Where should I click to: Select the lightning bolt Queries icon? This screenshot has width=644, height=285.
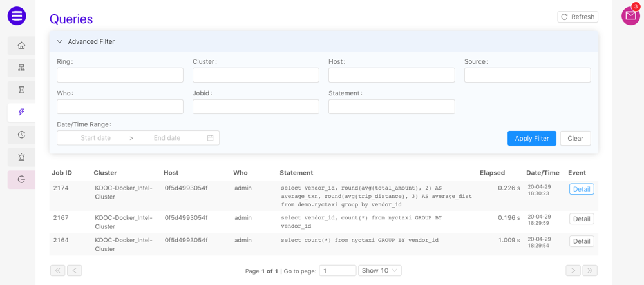pyautogui.click(x=21, y=112)
